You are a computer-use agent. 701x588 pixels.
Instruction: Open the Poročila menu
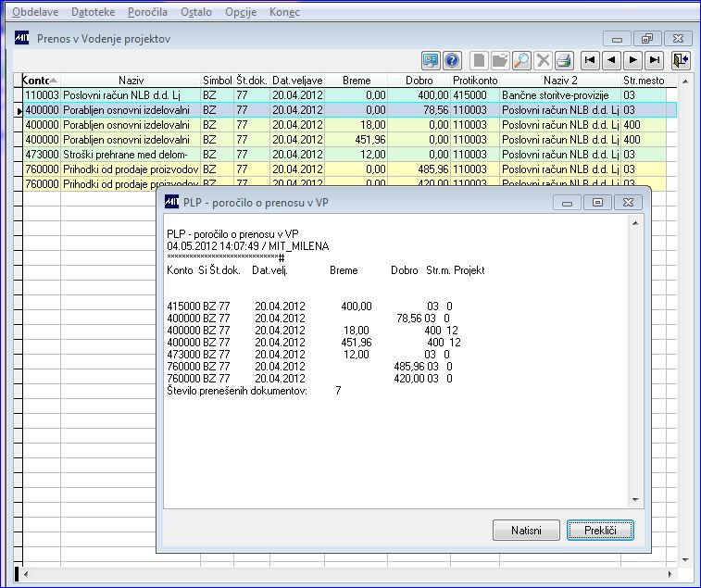click(x=147, y=12)
